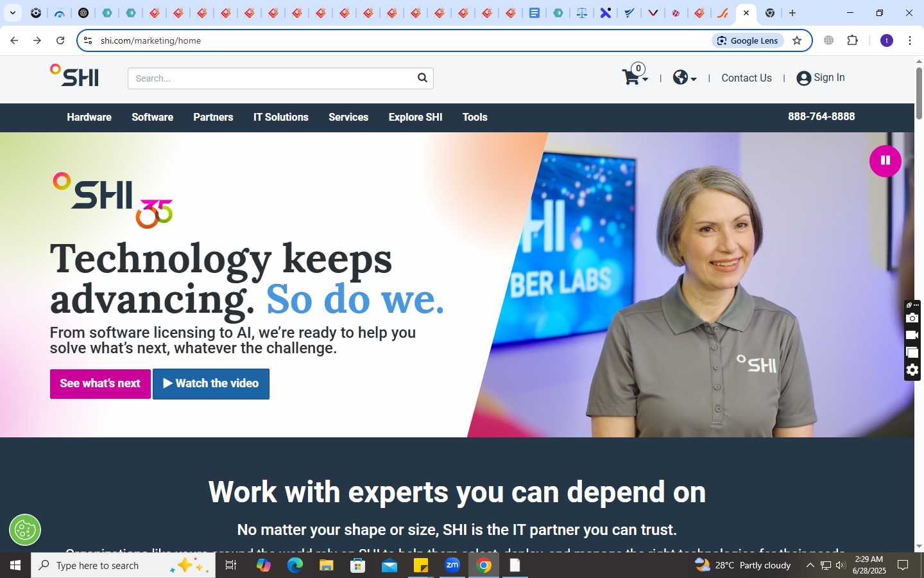Open the settings gear on side panel

click(912, 370)
